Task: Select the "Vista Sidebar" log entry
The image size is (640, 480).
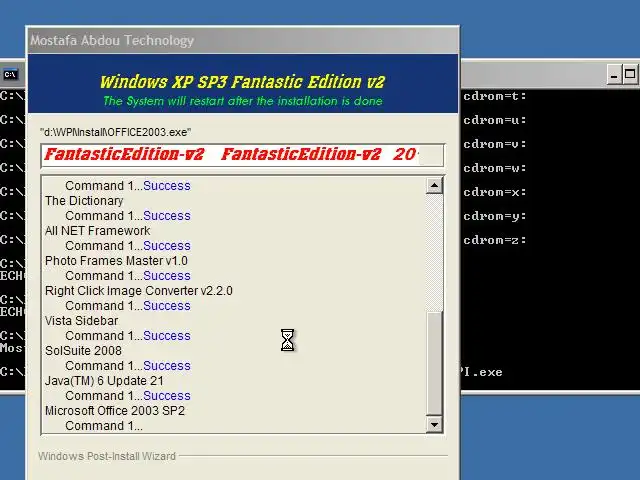Action: pyautogui.click(x=82, y=321)
